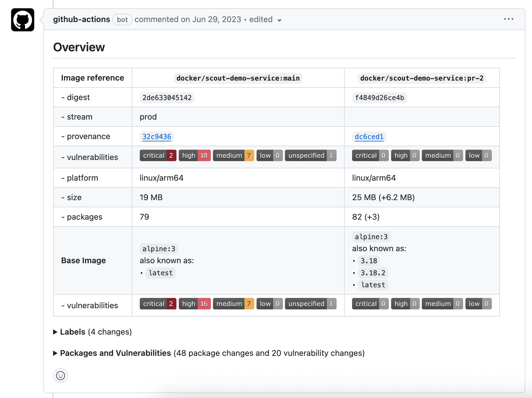The width and height of the screenshot is (532, 398).
Task: Click the prod stream value
Action: click(148, 117)
